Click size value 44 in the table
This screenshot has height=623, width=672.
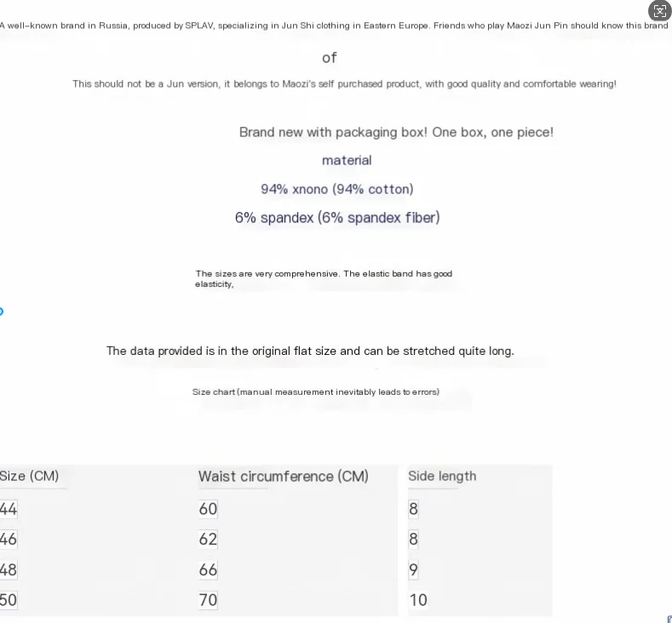[x=9, y=509]
